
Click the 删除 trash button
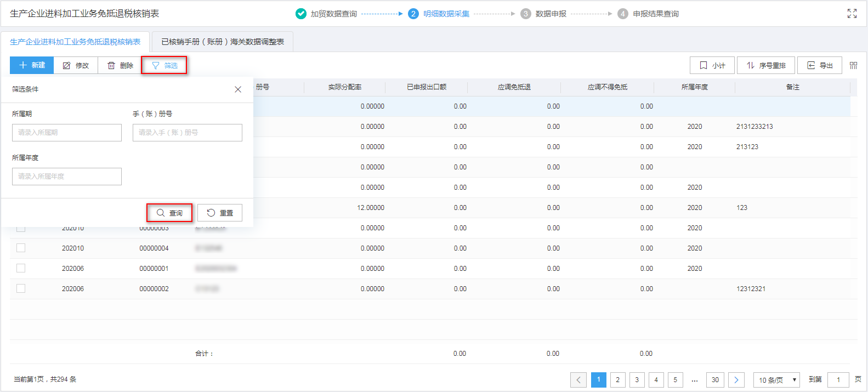(x=120, y=65)
